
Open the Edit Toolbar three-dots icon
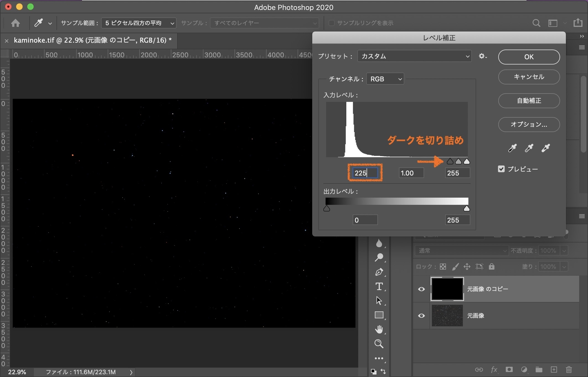[x=379, y=358]
